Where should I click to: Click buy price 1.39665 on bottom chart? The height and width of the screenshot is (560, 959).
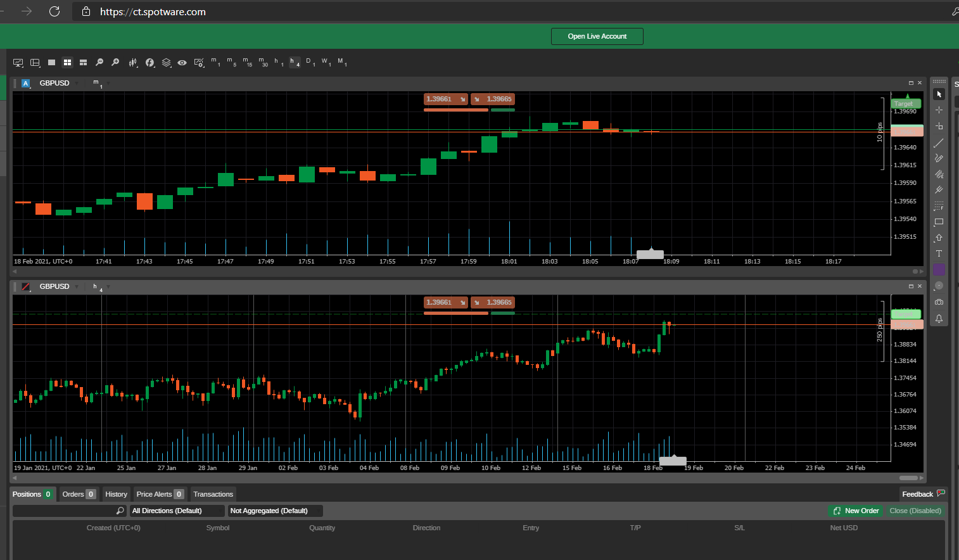pyautogui.click(x=492, y=302)
